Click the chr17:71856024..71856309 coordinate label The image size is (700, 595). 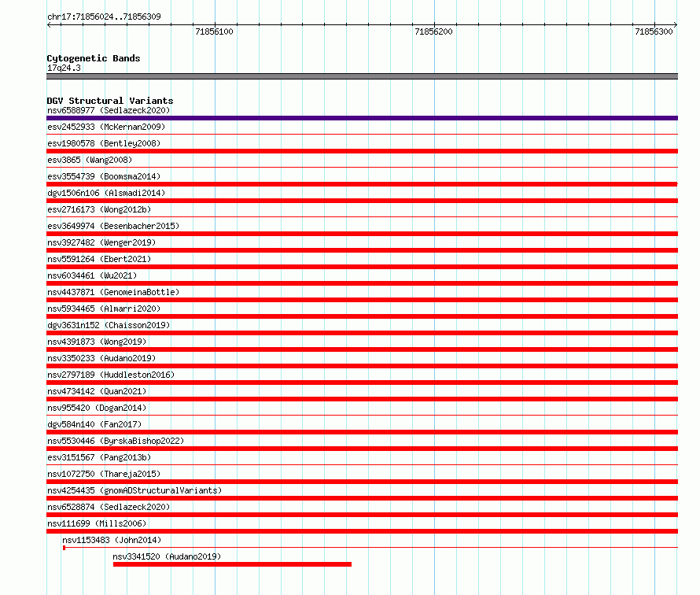coord(104,17)
